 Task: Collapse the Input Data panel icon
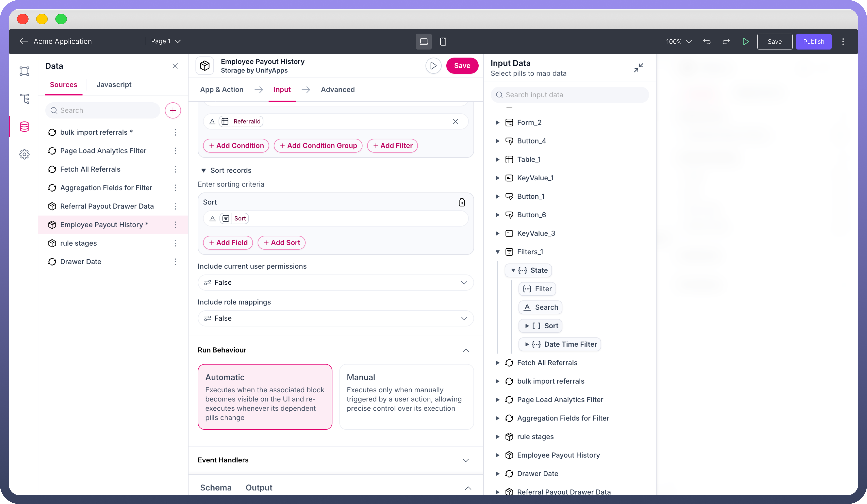pos(638,68)
